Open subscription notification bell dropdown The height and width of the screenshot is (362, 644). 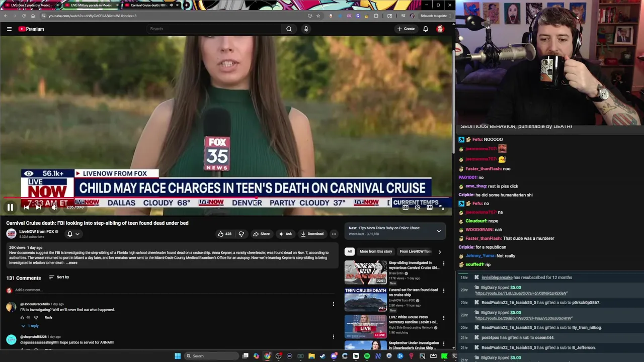pyautogui.click(x=73, y=234)
